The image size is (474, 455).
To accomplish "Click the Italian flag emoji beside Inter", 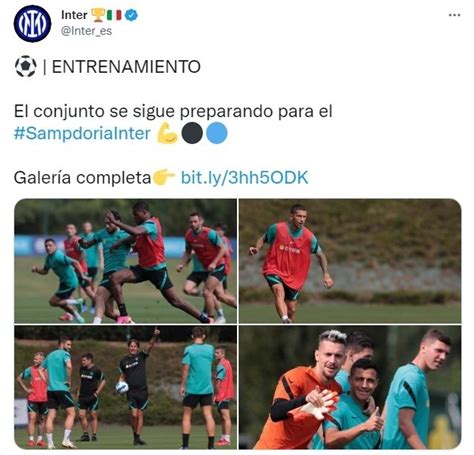I will click(x=114, y=15).
